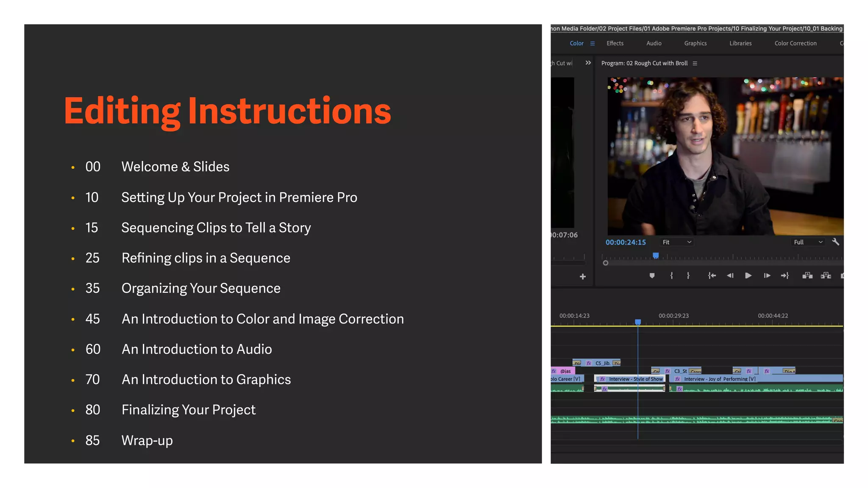
Task: Switch to the Effects workspace tab
Action: pos(615,43)
